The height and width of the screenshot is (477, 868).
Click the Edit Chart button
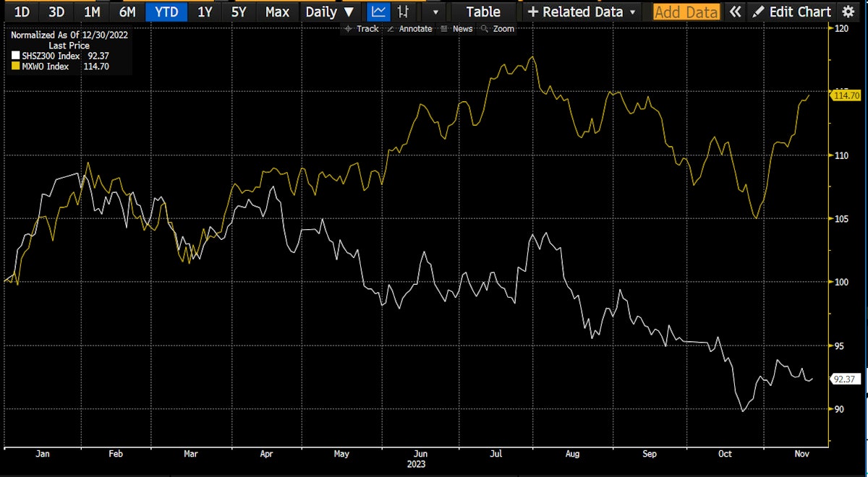click(x=791, y=12)
